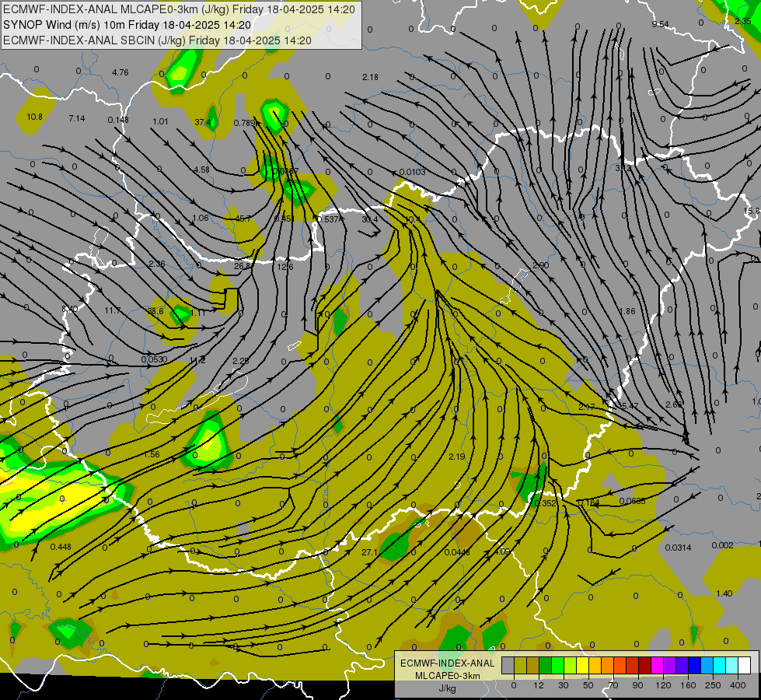Click the map value 0.448

click(61, 547)
